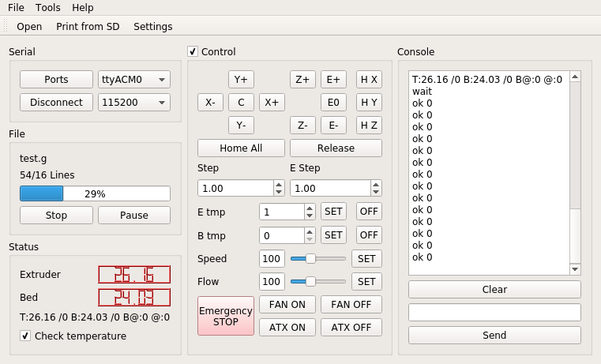Increase Step value with up arrow
Viewport: 601px width, 364px height.
point(279,184)
